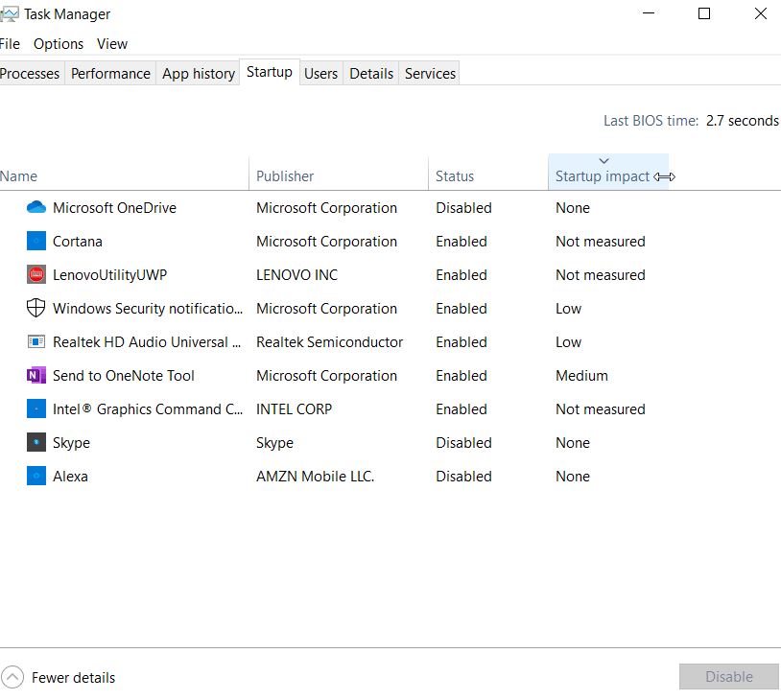
Task: Click the Fewer details label
Action: [x=73, y=678]
